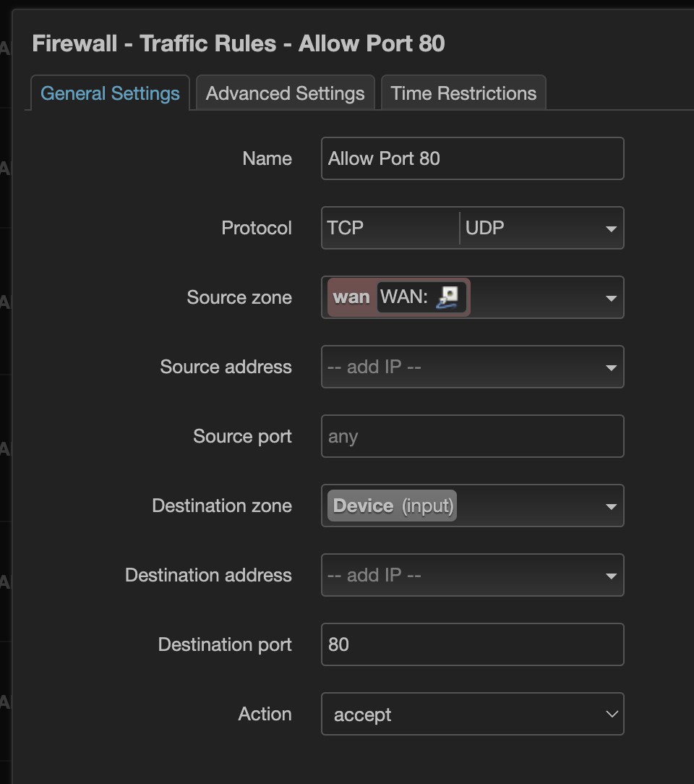Image resolution: width=694 pixels, height=784 pixels.
Task: Open the Destination zone dropdown arrow
Action: (x=611, y=506)
